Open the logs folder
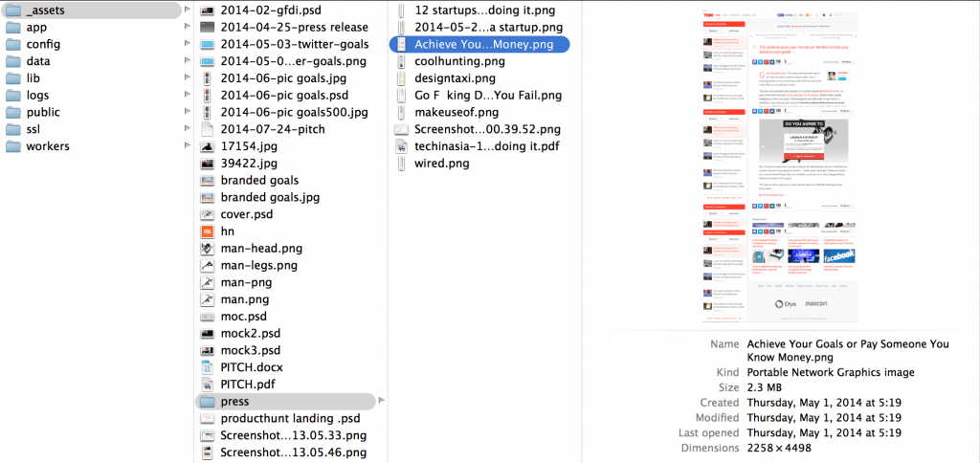 pyautogui.click(x=37, y=96)
